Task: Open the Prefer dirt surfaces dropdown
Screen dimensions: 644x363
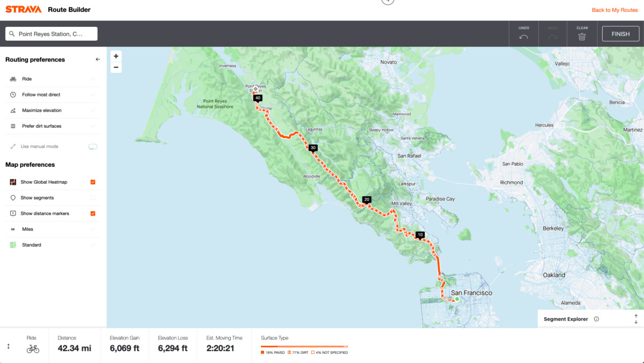Action: tap(93, 126)
